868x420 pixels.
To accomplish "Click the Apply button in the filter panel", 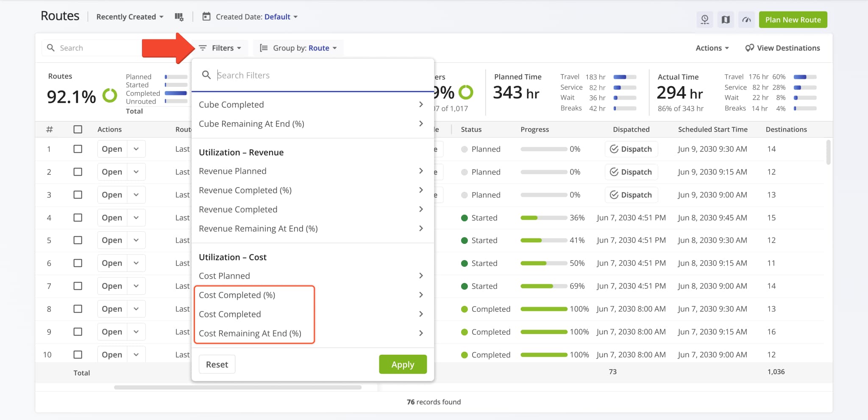I will coord(403,364).
